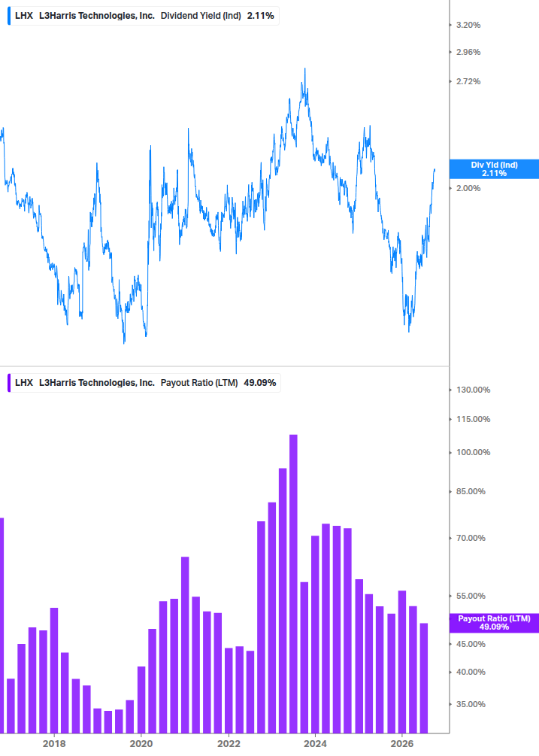Click the LHX ticker in the Dividend Yield legend
Screen dimensions: 539x756
pos(24,16)
